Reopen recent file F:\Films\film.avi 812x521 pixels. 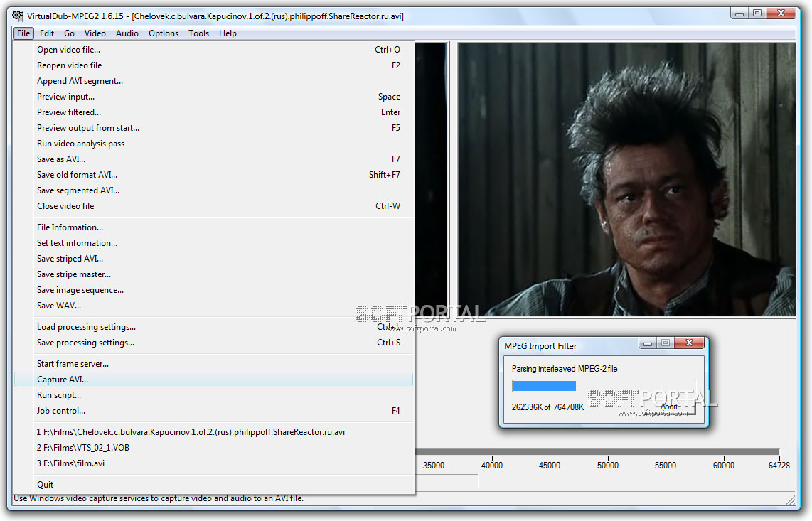pos(213,463)
